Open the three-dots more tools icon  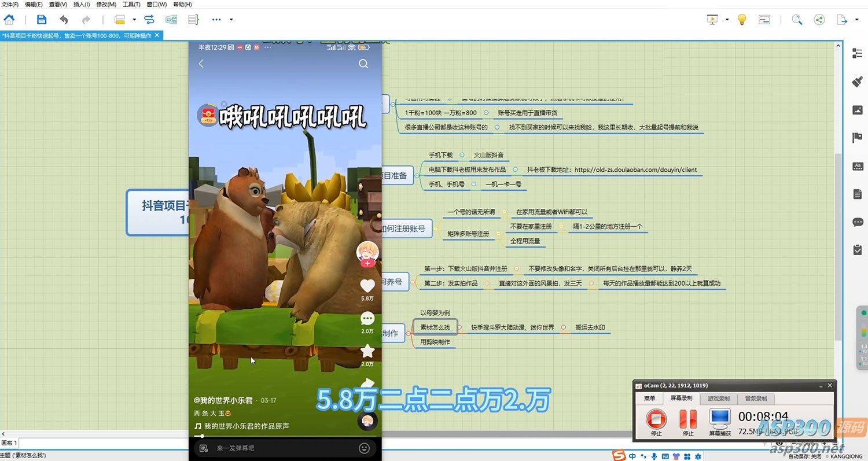tap(216, 20)
